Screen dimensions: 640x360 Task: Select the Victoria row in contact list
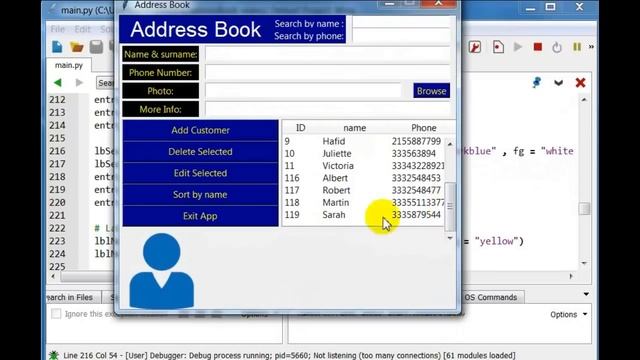363,166
